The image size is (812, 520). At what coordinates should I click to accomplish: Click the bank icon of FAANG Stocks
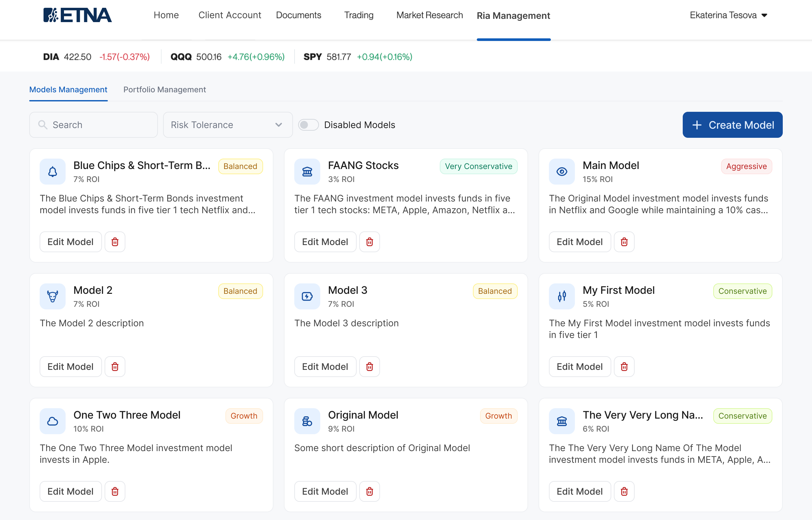click(x=307, y=172)
